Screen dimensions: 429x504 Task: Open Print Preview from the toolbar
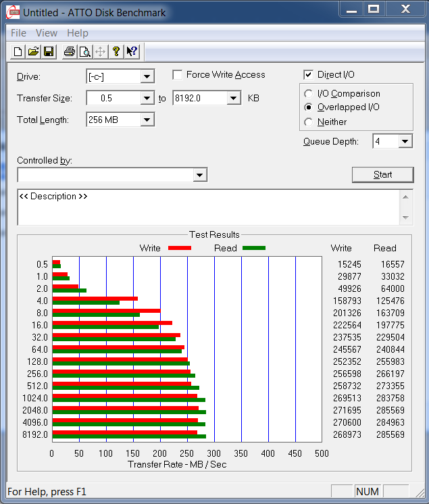[85, 51]
